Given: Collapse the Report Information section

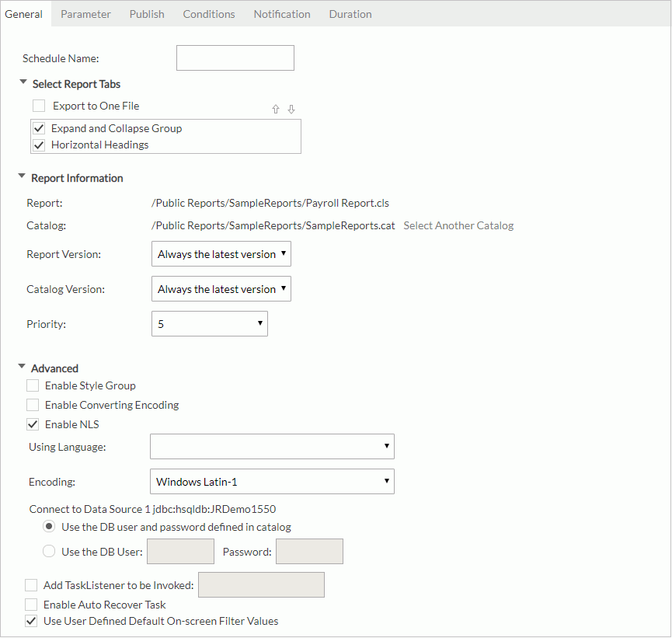Looking at the screenshot, I should click(22, 177).
